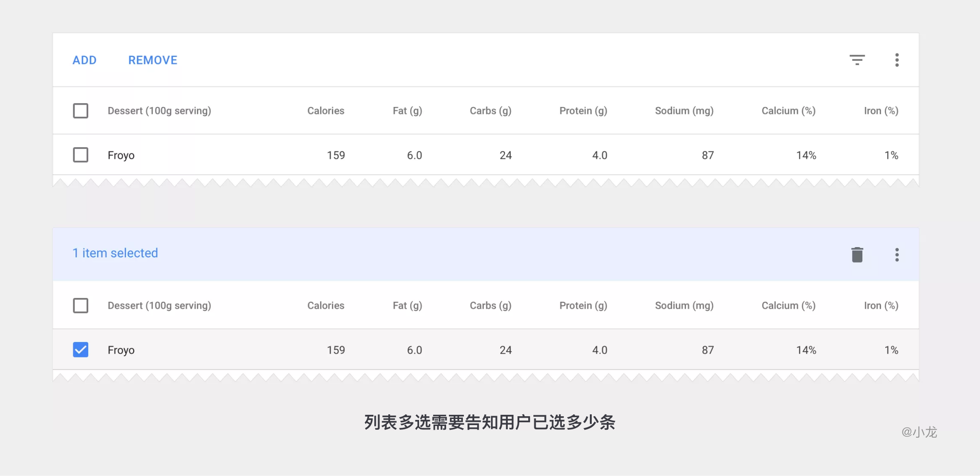Sort by Iron (%) in the top table
Screen dimensions: 980x476
[x=881, y=111]
